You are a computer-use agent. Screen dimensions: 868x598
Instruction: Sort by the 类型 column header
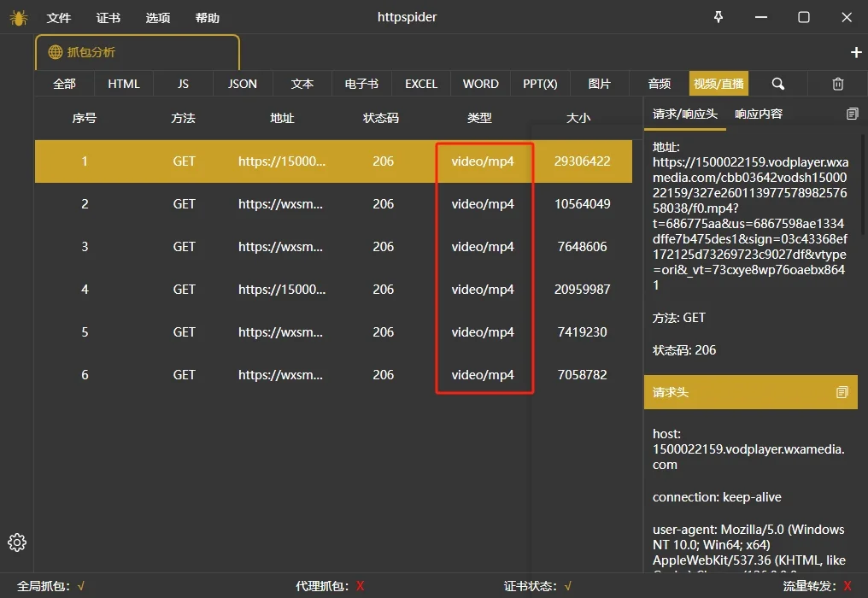pyautogui.click(x=479, y=118)
